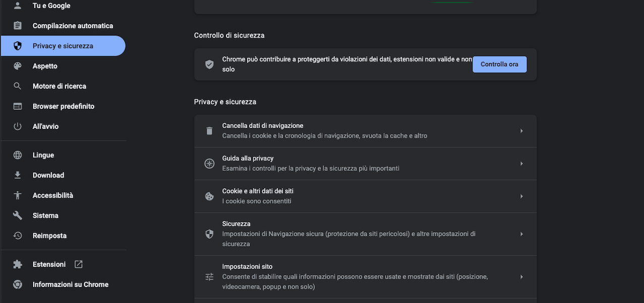644x303 pixels.
Task: Open the Sicurezza settings row
Action: click(365, 234)
